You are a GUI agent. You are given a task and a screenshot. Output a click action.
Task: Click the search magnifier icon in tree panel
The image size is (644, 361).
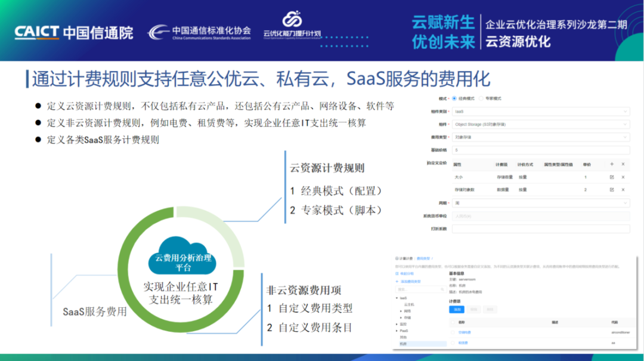442,289
